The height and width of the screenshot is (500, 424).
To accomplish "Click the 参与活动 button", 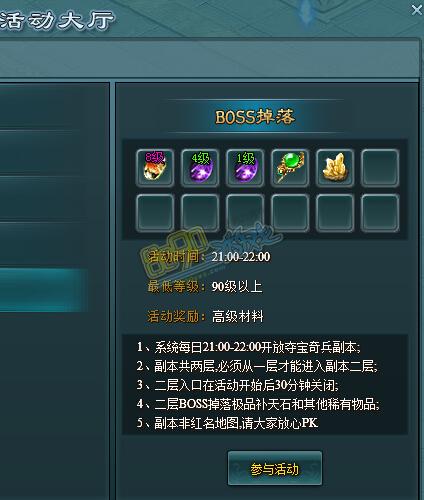I will (275, 469).
